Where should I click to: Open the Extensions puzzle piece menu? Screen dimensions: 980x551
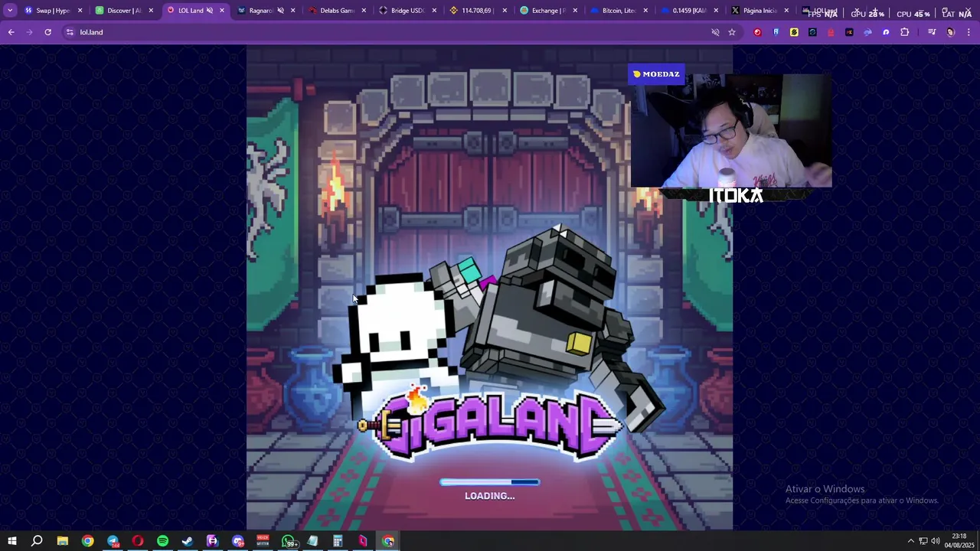pyautogui.click(x=905, y=32)
